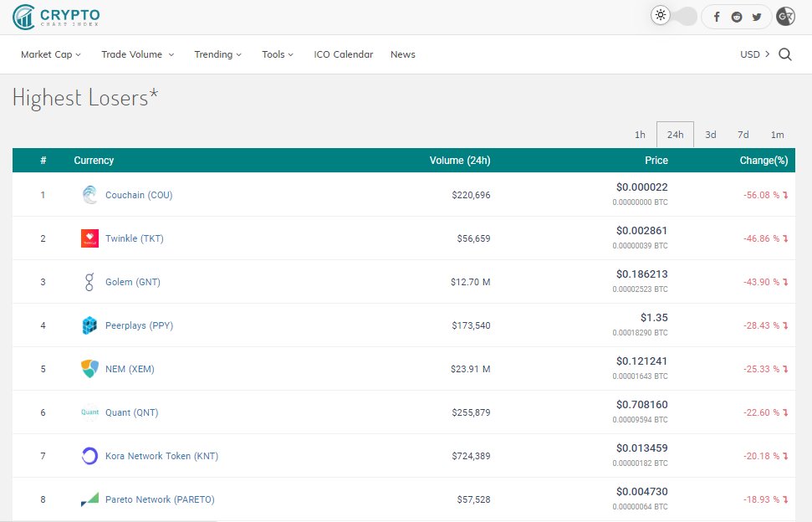
Task: Expand the Trending menu
Action: (x=217, y=54)
